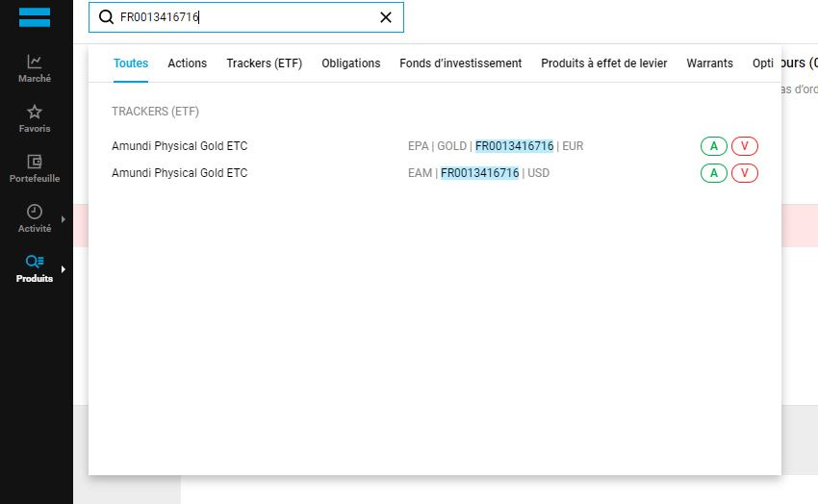The height and width of the screenshot is (504, 818).
Task: Click highlighted ISIN in the EUR row
Action: tap(515, 146)
